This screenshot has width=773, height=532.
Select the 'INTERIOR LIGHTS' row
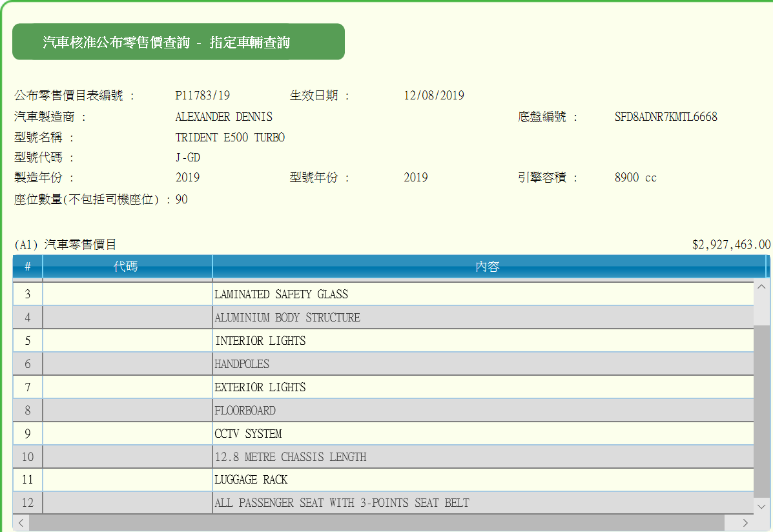click(x=384, y=341)
